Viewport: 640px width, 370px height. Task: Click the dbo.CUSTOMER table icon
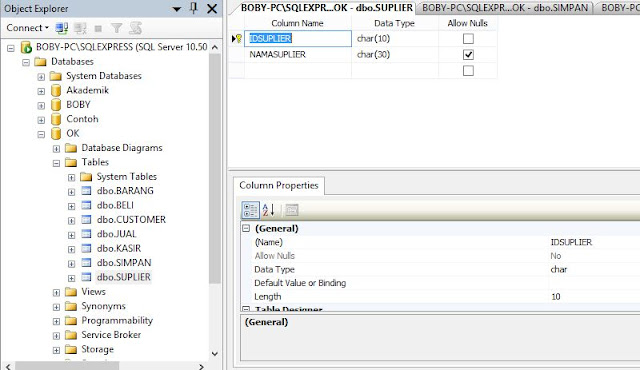[x=86, y=219]
